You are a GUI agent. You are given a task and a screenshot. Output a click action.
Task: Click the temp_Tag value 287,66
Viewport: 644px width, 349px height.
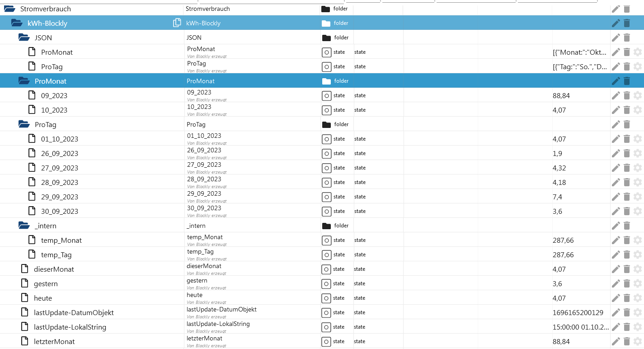[563, 255]
